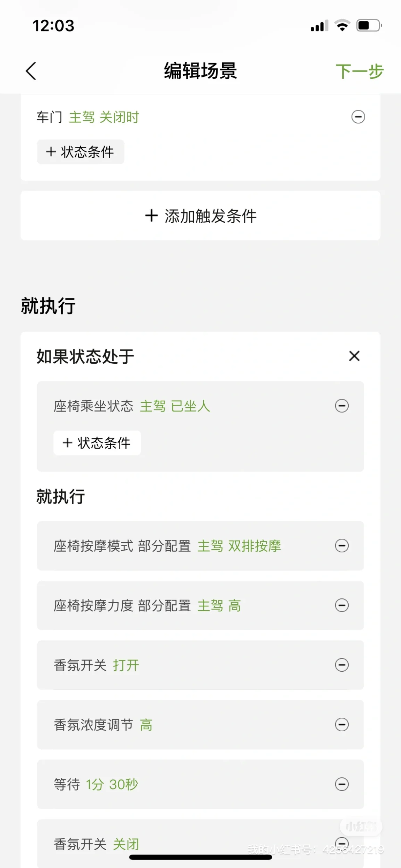Remove the 香氛浓度调节 action
Screen dimensions: 401x868
pyautogui.click(x=342, y=725)
